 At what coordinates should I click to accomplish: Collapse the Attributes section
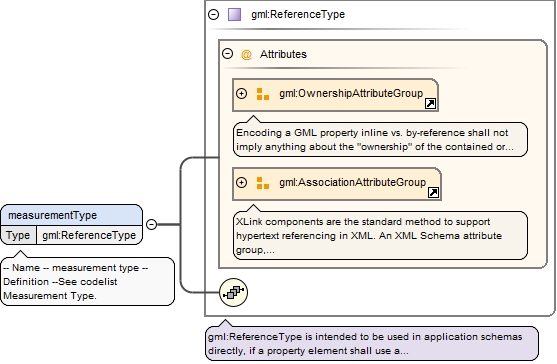click(227, 54)
